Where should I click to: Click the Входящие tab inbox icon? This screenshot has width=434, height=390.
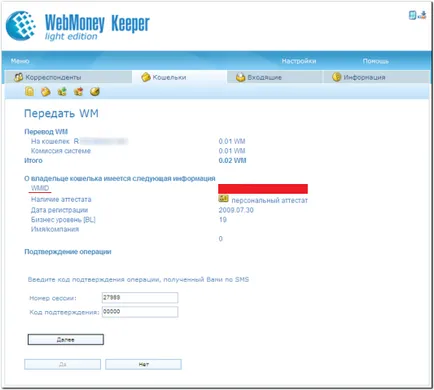241,77
